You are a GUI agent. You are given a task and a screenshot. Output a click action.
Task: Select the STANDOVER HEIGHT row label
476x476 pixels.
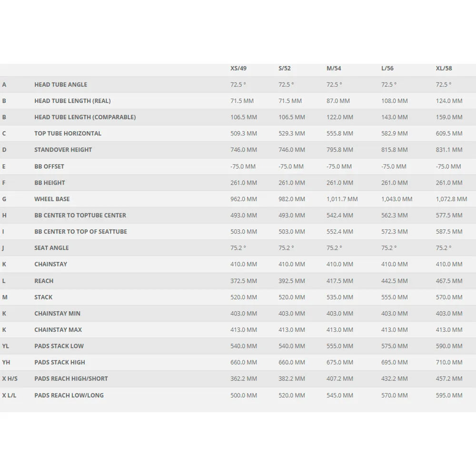coord(63,149)
